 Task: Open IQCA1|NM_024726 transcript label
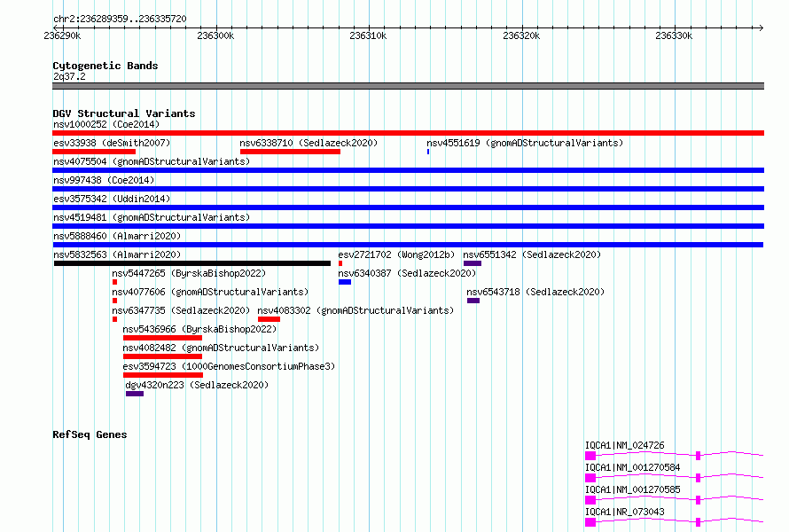click(624, 445)
